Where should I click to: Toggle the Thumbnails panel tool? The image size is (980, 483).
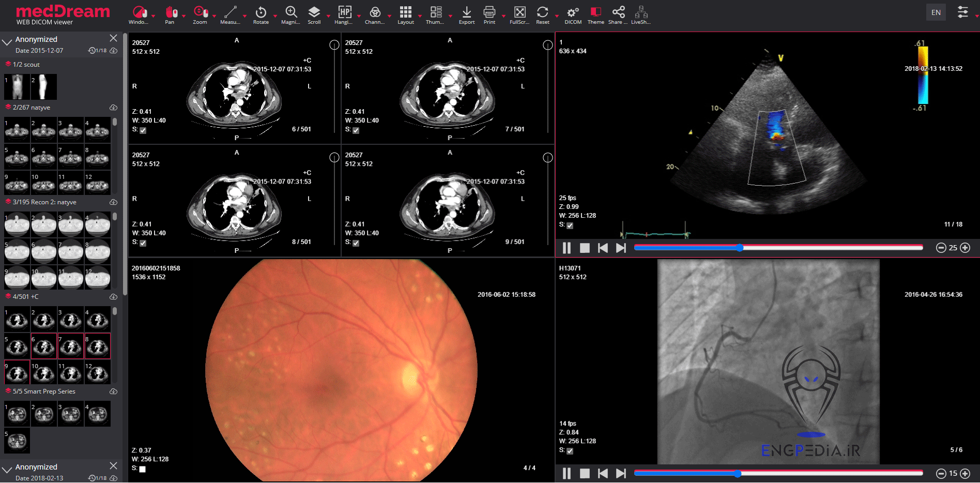click(x=436, y=15)
